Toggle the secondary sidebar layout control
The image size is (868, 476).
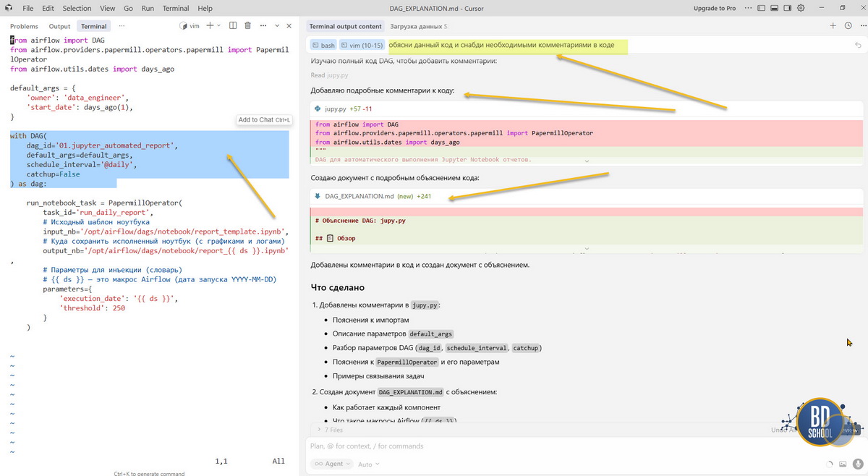coord(787,7)
